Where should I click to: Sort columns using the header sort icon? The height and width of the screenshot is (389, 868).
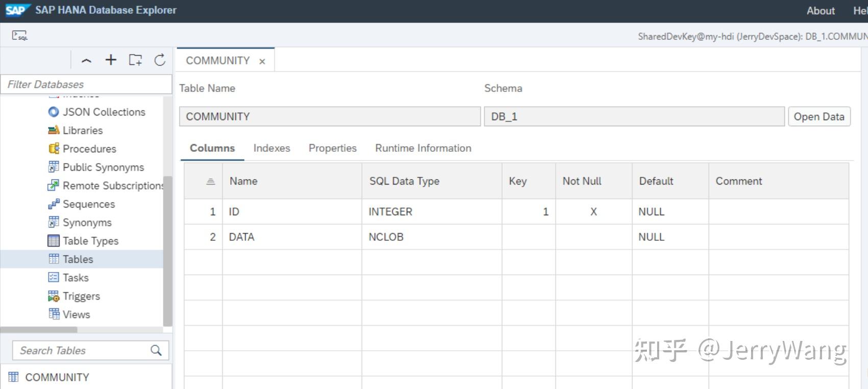pos(210,181)
